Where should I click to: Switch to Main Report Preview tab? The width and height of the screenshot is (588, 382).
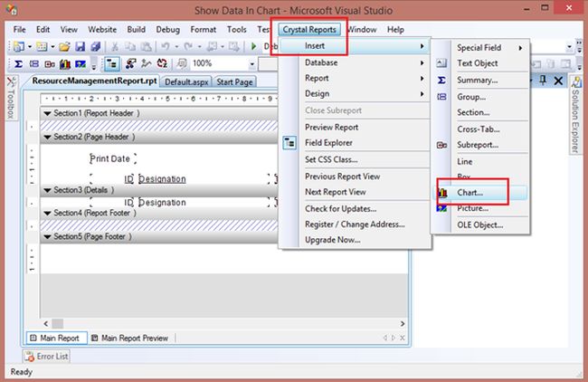[x=130, y=338]
